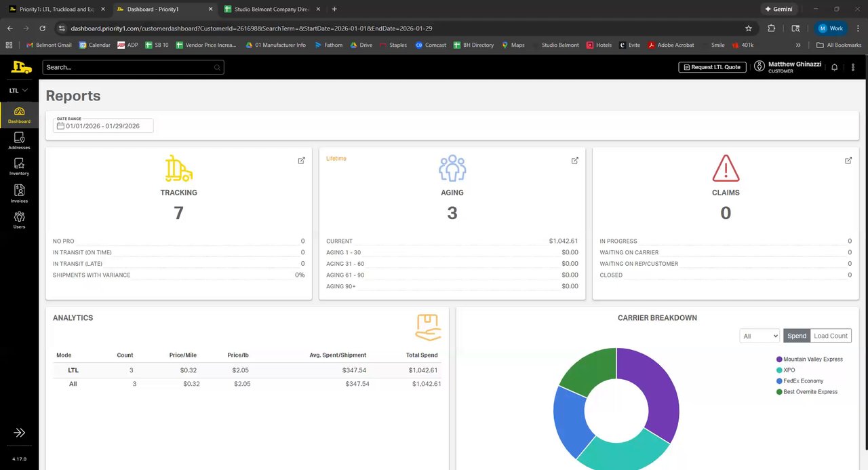Open the Inventory sidebar icon
This screenshot has width=868, height=470.
(x=19, y=166)
